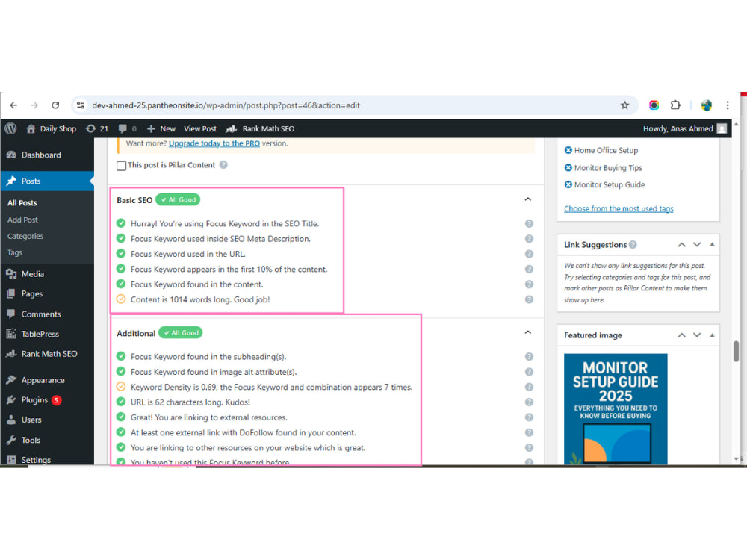The height and width of the screenshot is (560, 747).
Task: Check This post is Pillar Content checkbox
Action: 122,165
